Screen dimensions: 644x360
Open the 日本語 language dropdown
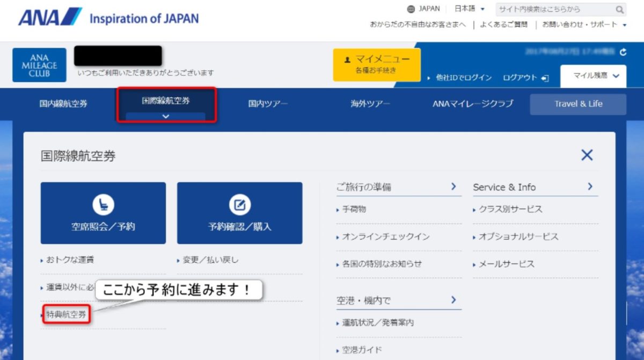[x=470, y=9]
